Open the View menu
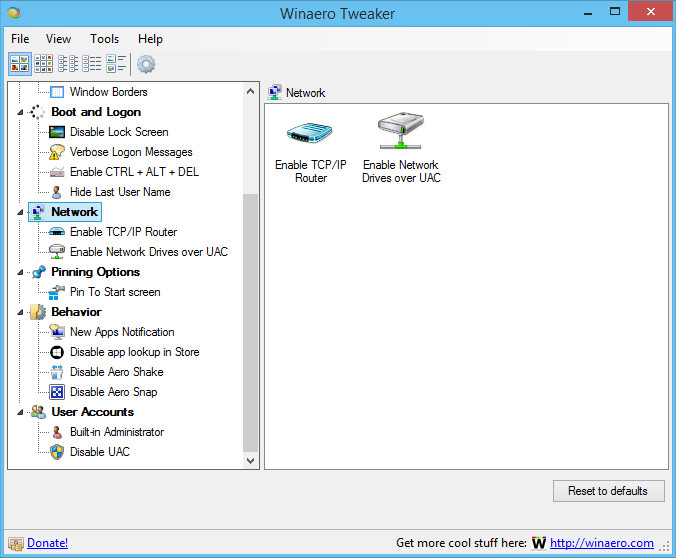The height and width of the screenshot is (558, 676). point(58,39)
